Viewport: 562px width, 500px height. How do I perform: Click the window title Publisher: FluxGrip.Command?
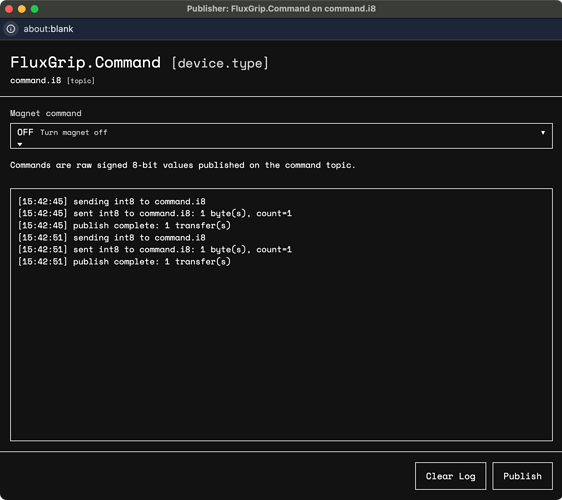point(281,9)
